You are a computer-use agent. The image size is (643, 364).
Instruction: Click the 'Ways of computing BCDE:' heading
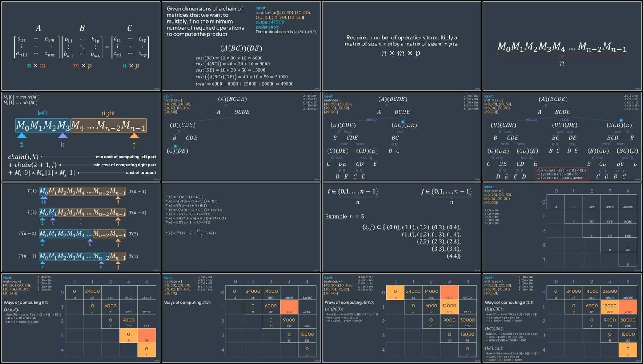click(509, 303)
